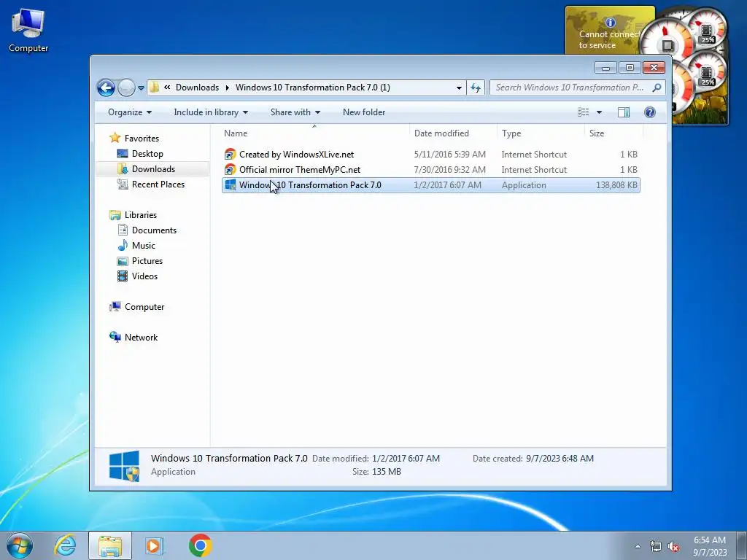Refresh the folder view
The image size is (747, 560).
coord(476,87)
